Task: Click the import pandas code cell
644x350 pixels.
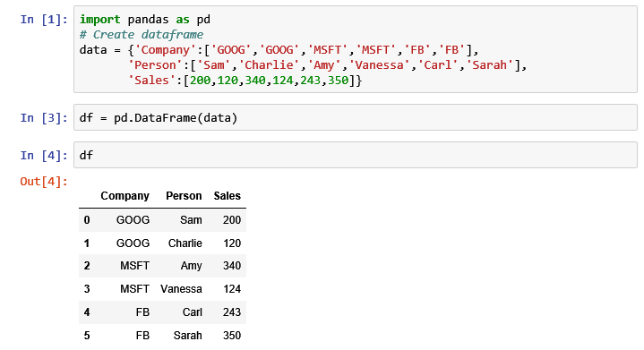Action: (x=356, y=49)
